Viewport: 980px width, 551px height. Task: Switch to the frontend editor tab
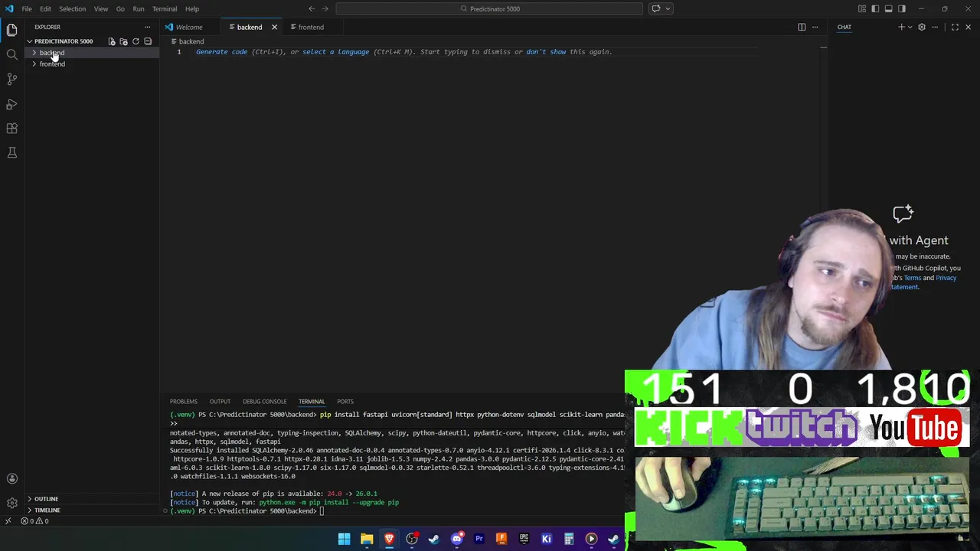tap(311, 27)
